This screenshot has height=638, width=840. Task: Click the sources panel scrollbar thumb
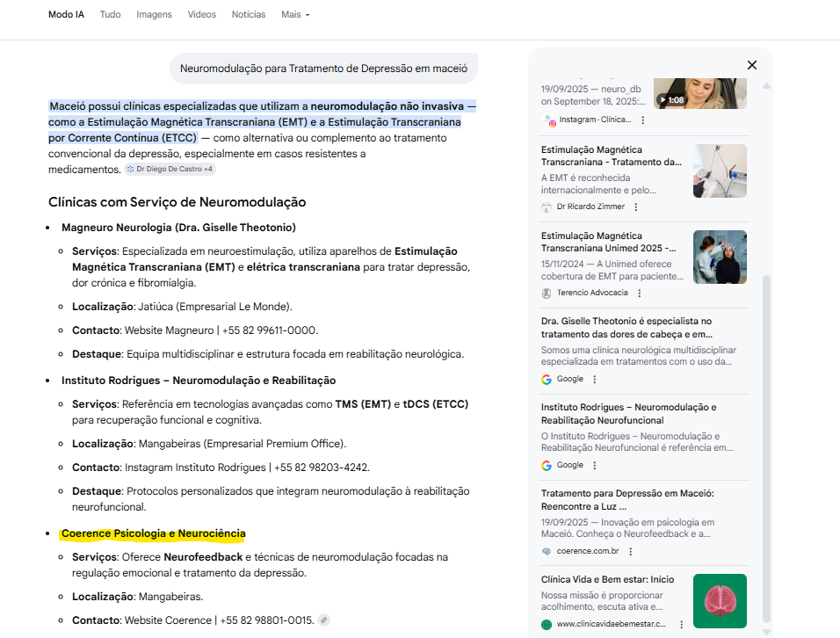click(766, 449)
